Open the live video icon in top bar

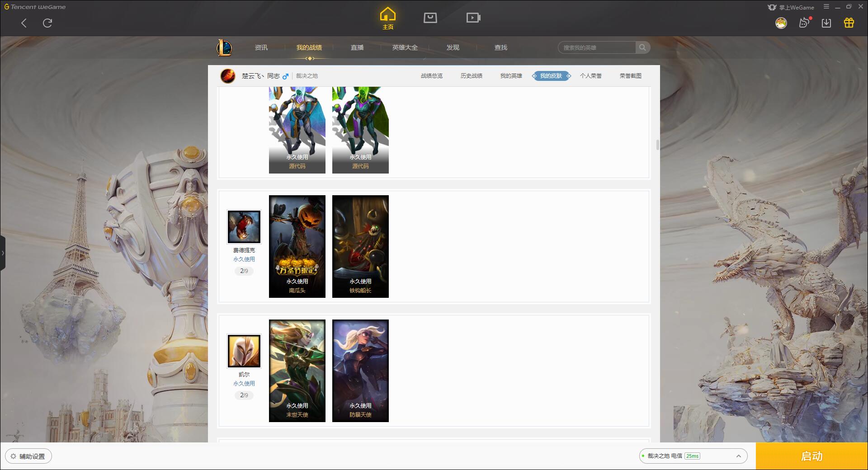[x=473, y=18]
